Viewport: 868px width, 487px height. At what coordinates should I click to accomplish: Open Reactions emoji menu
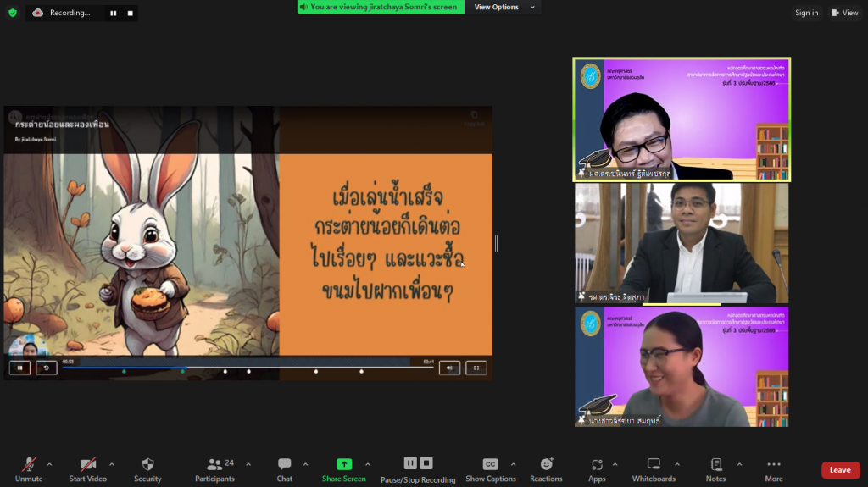546,465
